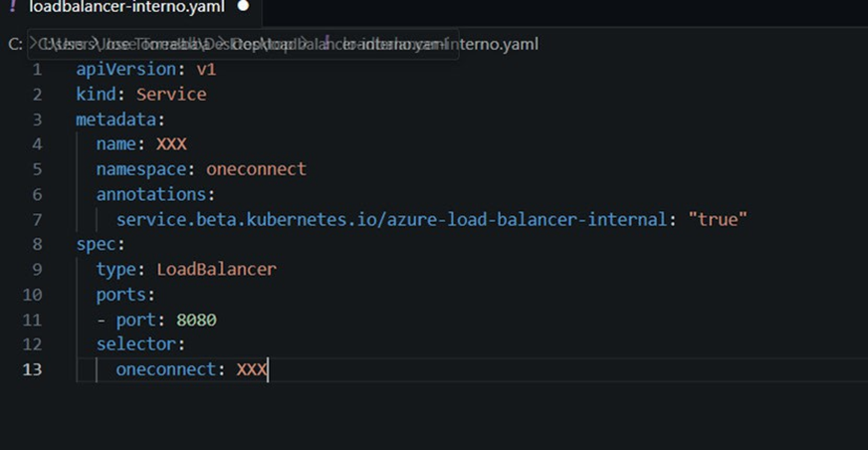Click the Service value on the kind line
868x450 pixels.
click(171, 95)
